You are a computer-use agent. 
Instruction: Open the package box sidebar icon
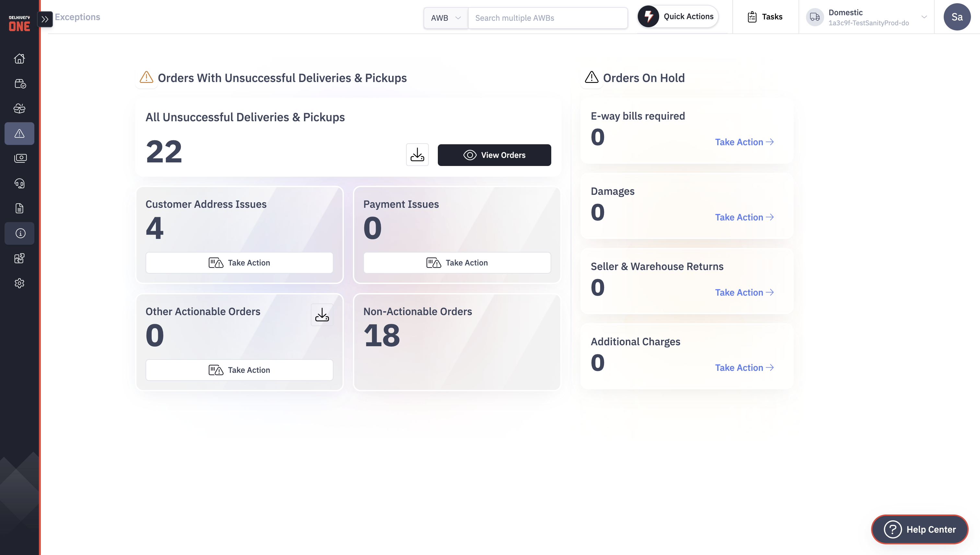tap(19, 109)
